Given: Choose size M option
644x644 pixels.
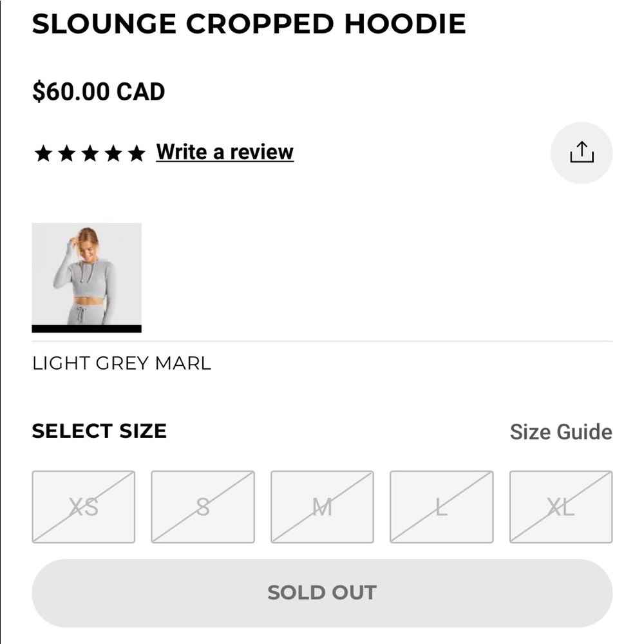Looking at the screenshot, I should (322, 507).
